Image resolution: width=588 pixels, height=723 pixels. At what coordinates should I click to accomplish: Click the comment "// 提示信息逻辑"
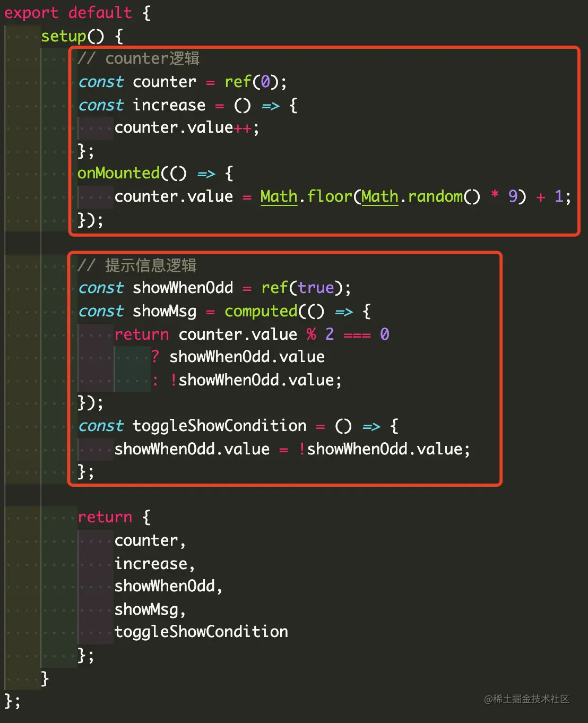click(137, 265)
